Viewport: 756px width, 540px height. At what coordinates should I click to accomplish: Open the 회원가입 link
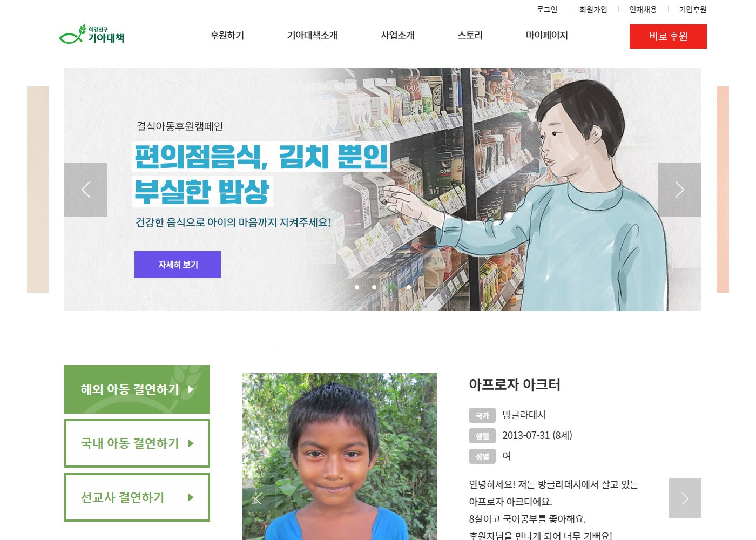(x=593, y=9)
